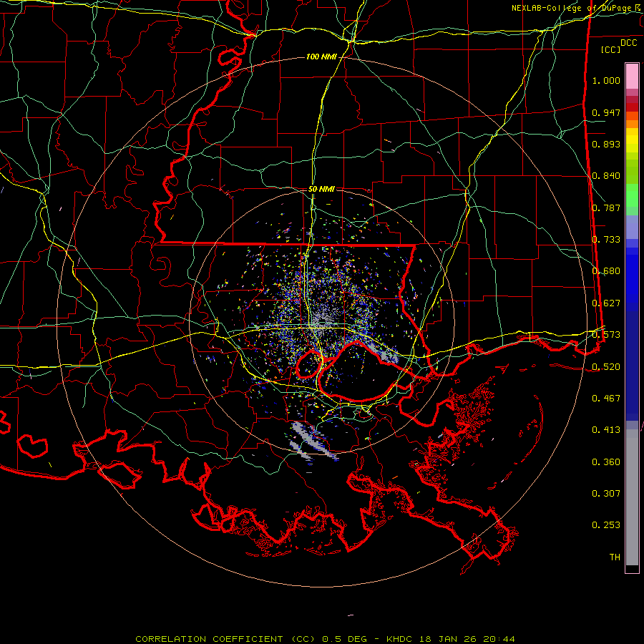Click the 0.840 value on the scale

pos(606,176)
